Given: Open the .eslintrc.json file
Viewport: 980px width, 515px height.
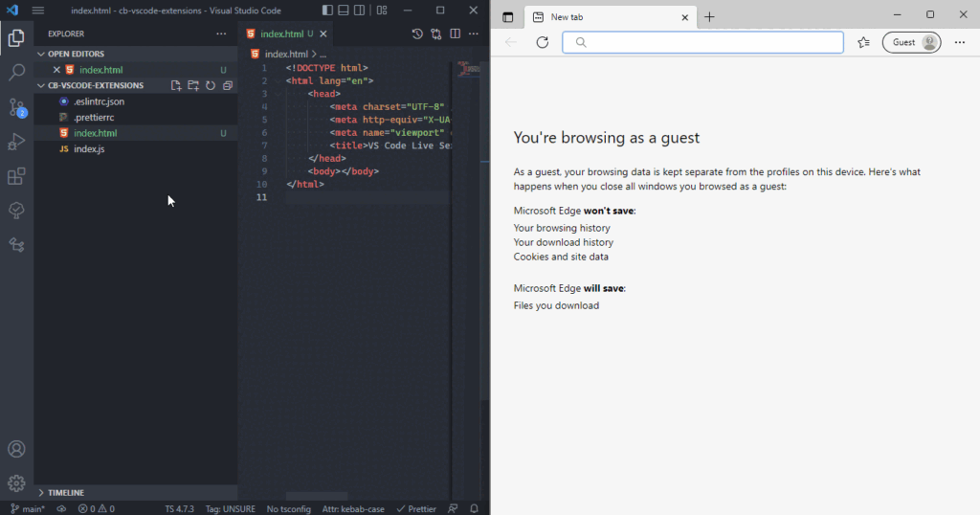Looking at the screenshot, I should [x=135, y=101].
